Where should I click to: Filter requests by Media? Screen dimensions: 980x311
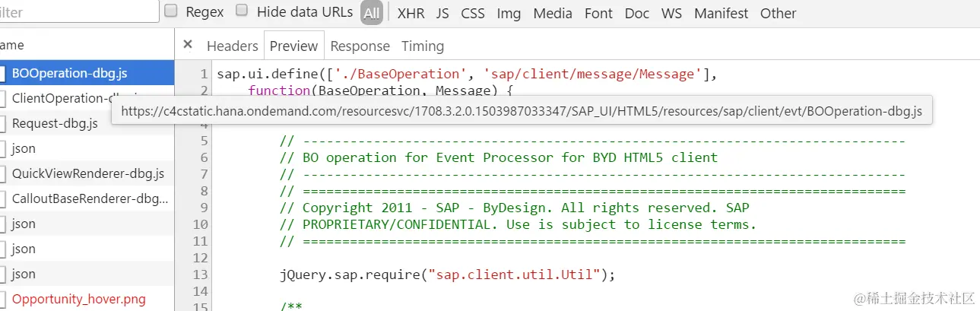tap(553, 13)
